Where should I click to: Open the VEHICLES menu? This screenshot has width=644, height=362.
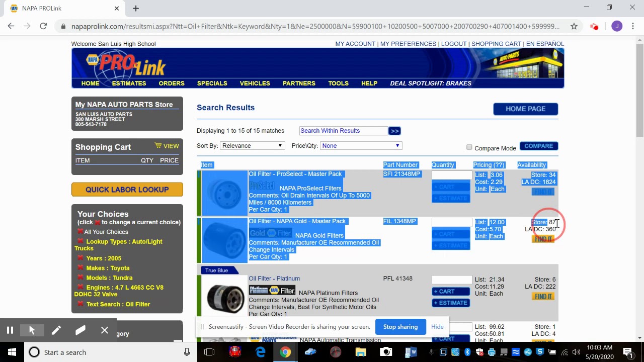pyautogui.click(x=255, y=83)
